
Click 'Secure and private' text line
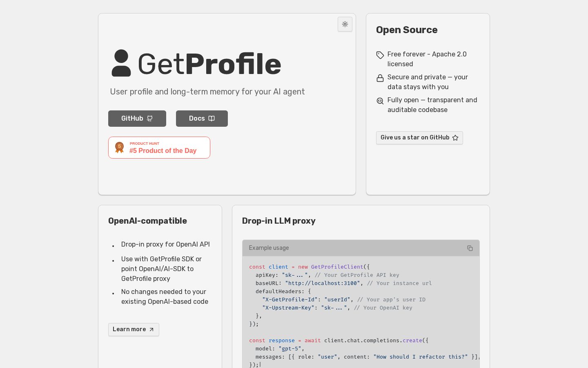point(428,82)
